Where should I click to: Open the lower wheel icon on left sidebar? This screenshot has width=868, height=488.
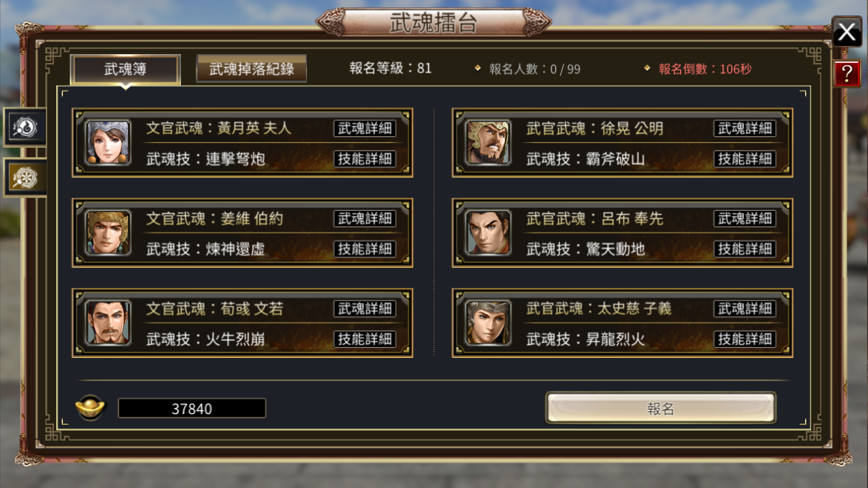pyautogui.click(x=25, y=178)
